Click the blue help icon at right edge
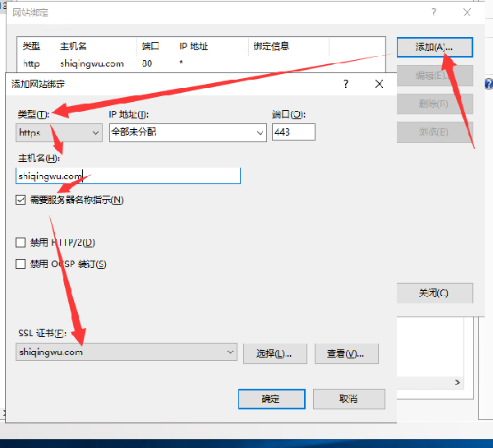The image size is (493, 448). pos(489,84)
